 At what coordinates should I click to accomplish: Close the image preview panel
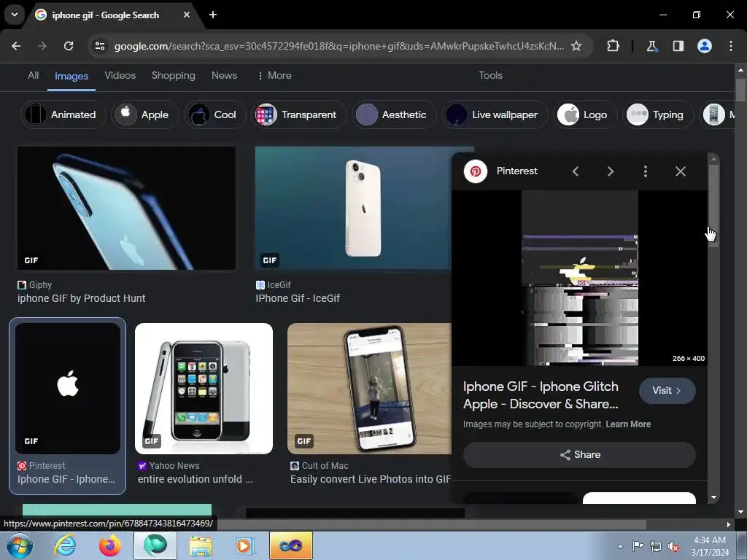click(x=681, y=171)
